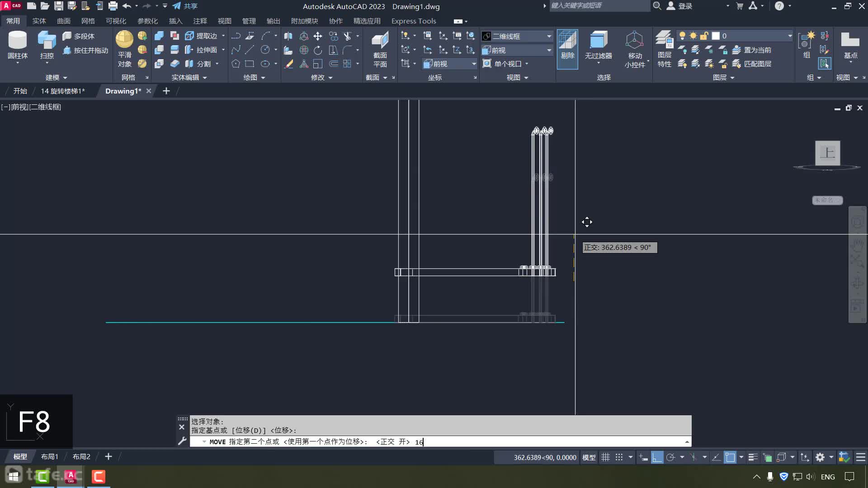Click the Match Layer (匹配图层) button
Image resolution: width=868 pixels, height=488 pixels.
pyautogui.click(x=752, y=64)
